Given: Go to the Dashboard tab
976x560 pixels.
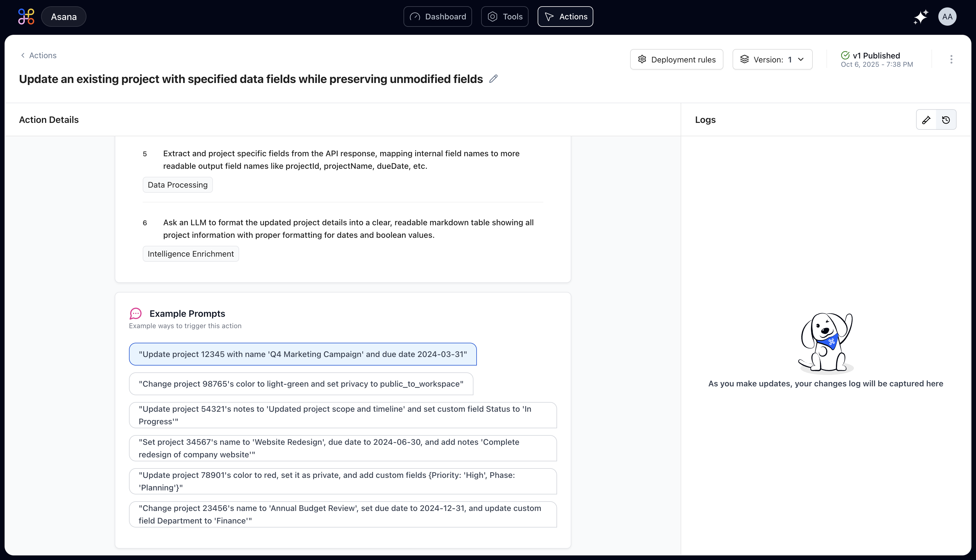Looking at the screenshot, I should coord(437,17).
